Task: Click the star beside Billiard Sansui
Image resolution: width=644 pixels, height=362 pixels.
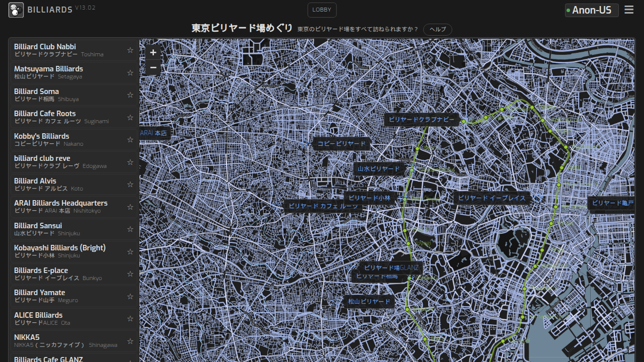Action: 130,229
